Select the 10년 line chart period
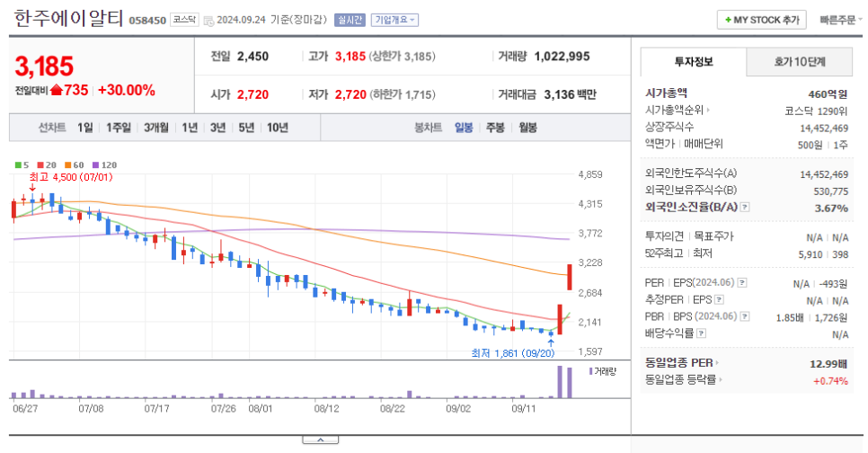Viewport: 868px width, 453px height. 278,128
